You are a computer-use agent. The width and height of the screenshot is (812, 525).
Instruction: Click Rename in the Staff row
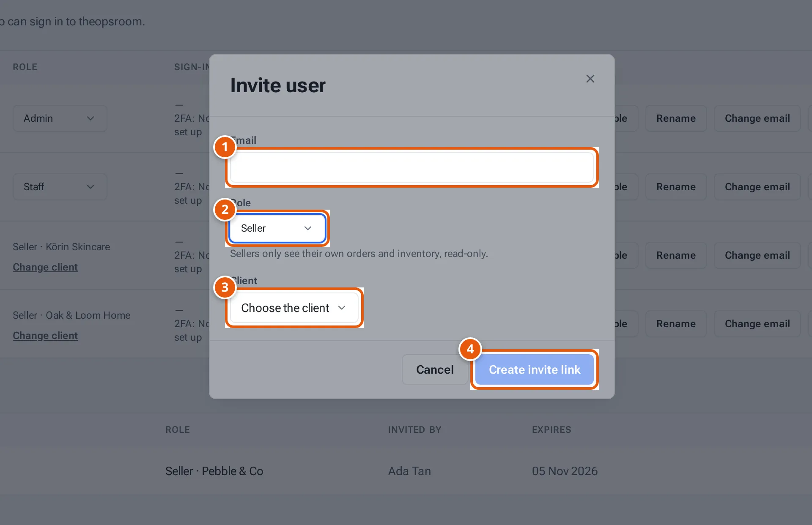(x=676, y=187)
